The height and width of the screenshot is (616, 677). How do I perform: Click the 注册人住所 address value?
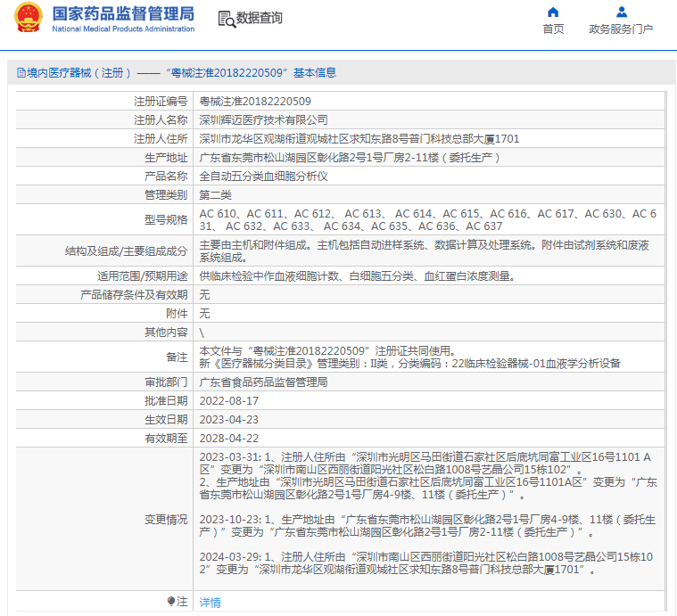tap(359, 139)
